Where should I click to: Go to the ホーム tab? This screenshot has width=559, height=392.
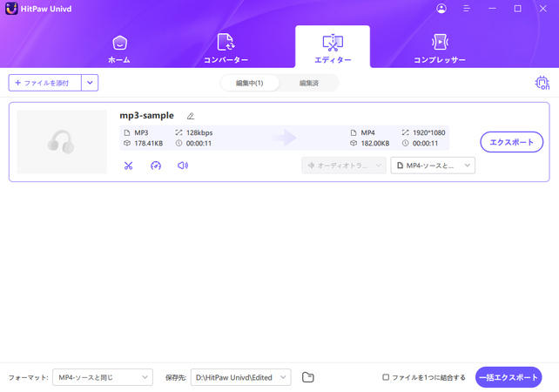coord(119,50)
